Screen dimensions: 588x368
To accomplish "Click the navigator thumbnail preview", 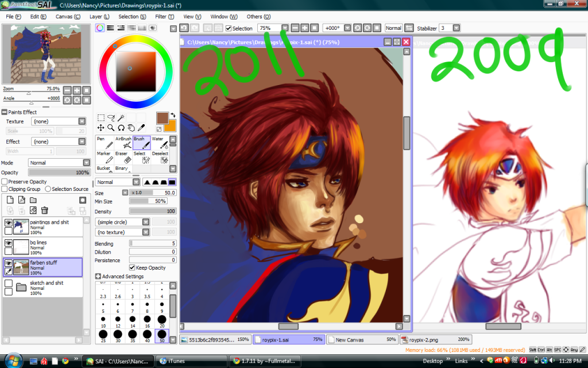I will (x=46, y=54).
